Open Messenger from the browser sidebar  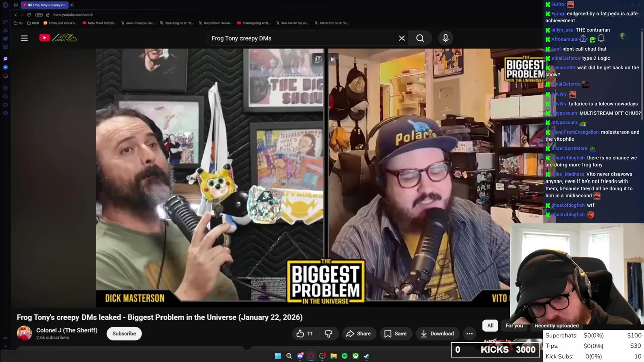click(6, 67)
